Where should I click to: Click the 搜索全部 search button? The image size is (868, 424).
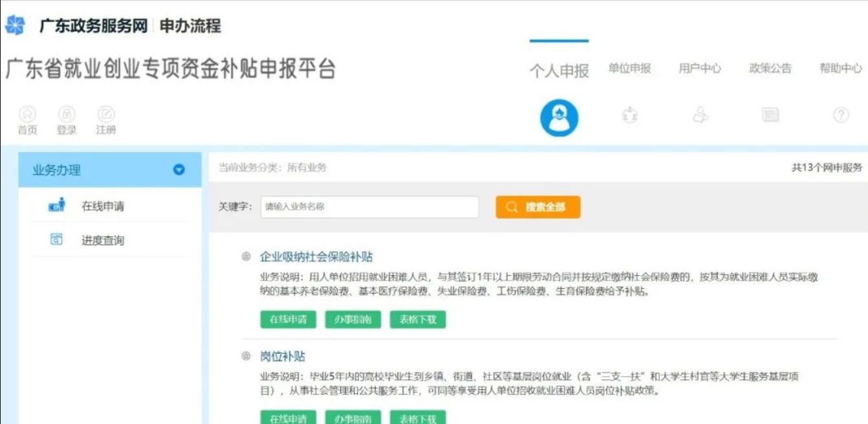538,207
